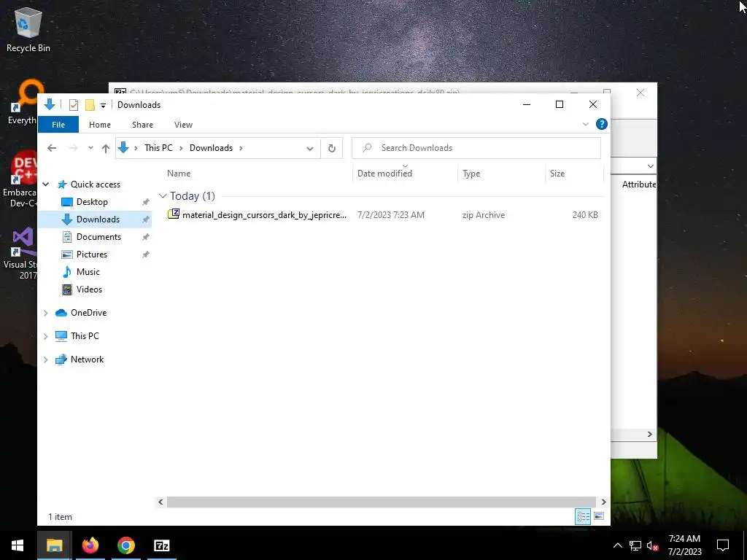Sort by the Type column header
This screenshot has width=747, height=560.
coord(471,174)
